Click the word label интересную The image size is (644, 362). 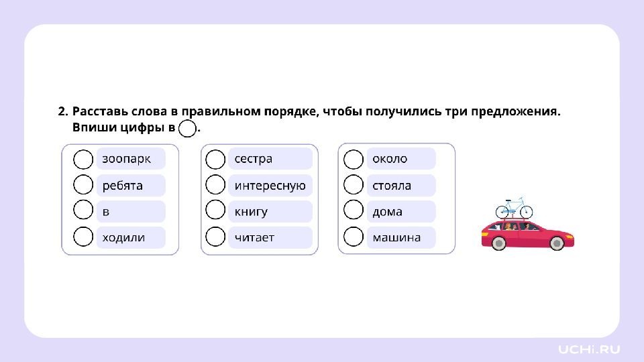tap(270, 186)
